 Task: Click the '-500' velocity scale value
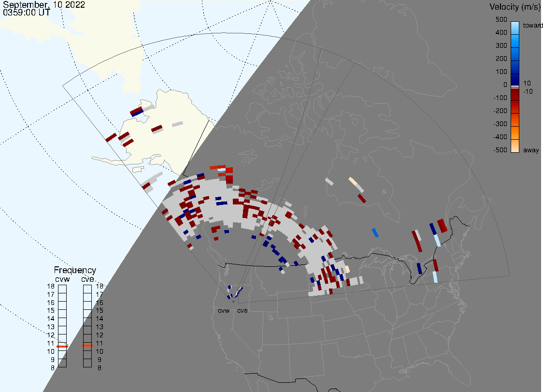(500, 150)
